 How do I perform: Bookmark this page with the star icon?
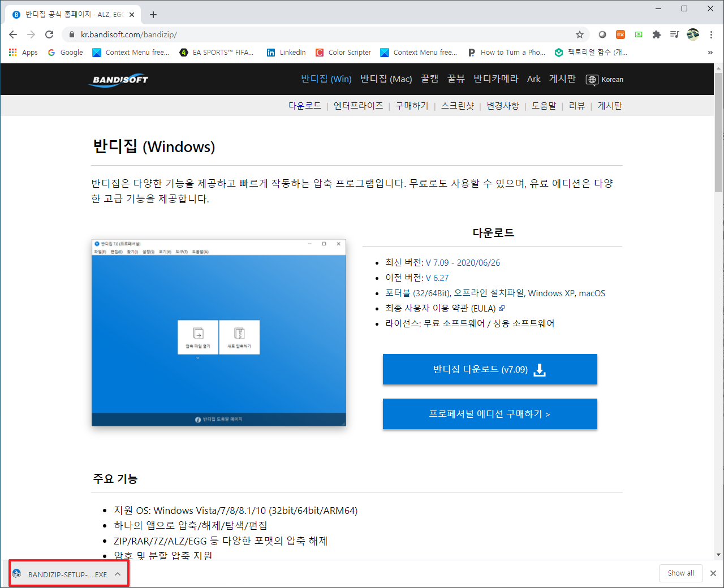tap(580, 34)
